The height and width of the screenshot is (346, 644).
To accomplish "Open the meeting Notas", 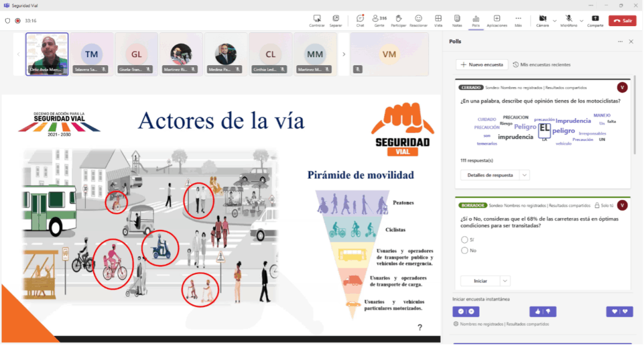I will pos(457,20).
